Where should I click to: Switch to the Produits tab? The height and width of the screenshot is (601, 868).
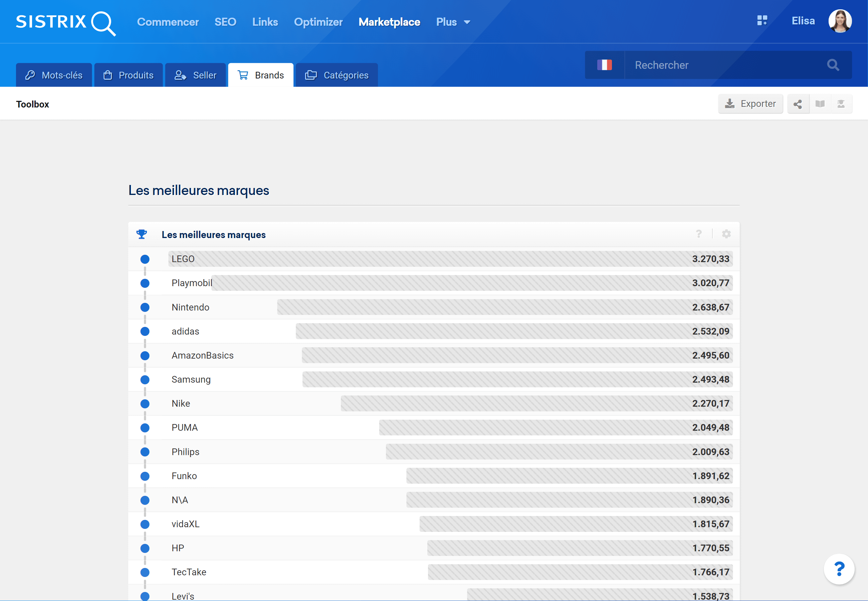[128, 75]
